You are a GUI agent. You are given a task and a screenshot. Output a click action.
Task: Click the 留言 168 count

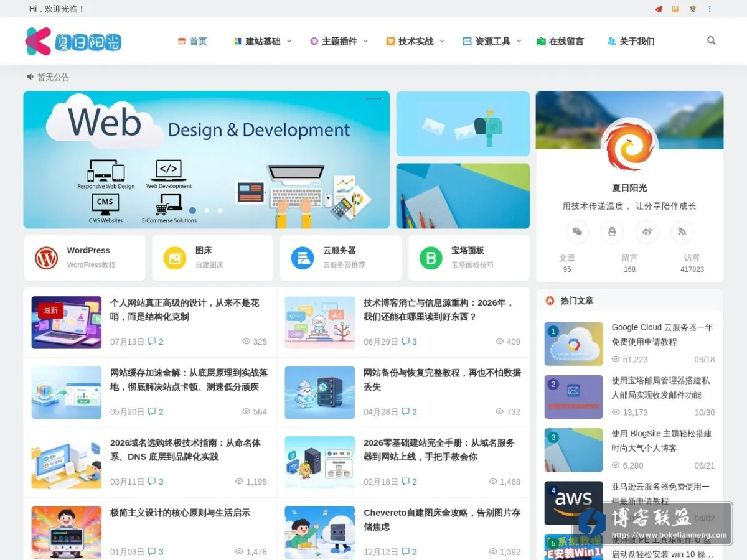click(629, 263)
